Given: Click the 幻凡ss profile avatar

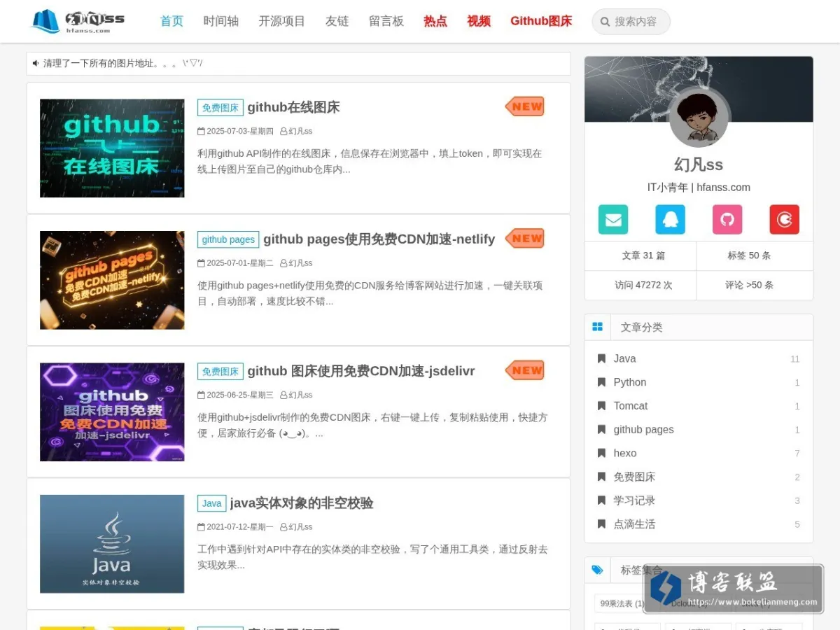Looking at the screenshot, I should coord(699,118).
